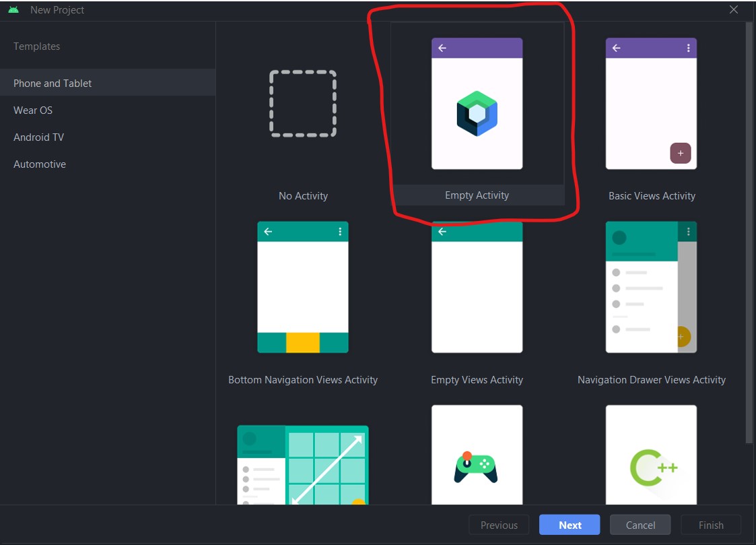Click the Next button
The width and height of the screenshot is (756, 545).
(x=570, y=525)
